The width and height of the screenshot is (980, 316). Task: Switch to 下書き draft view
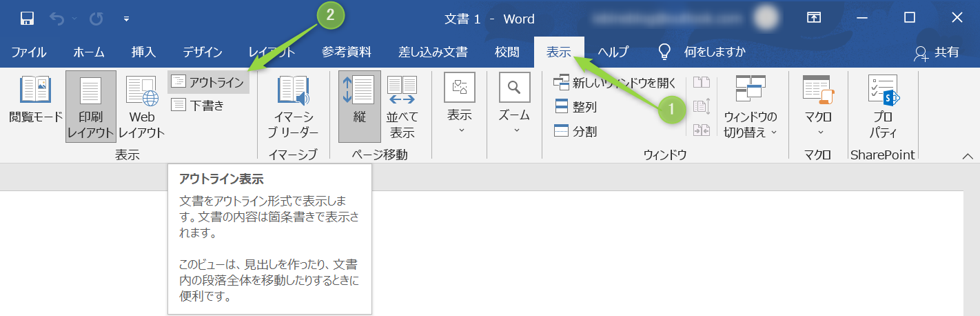[198, 105]
